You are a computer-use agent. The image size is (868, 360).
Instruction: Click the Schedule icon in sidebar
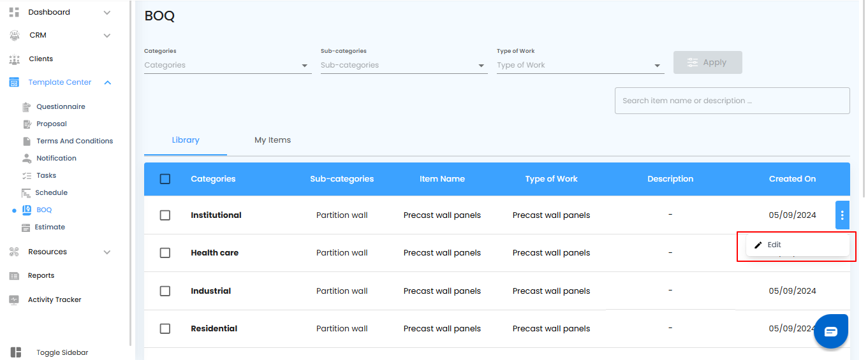pyautogui.click(x=26, y=192)
